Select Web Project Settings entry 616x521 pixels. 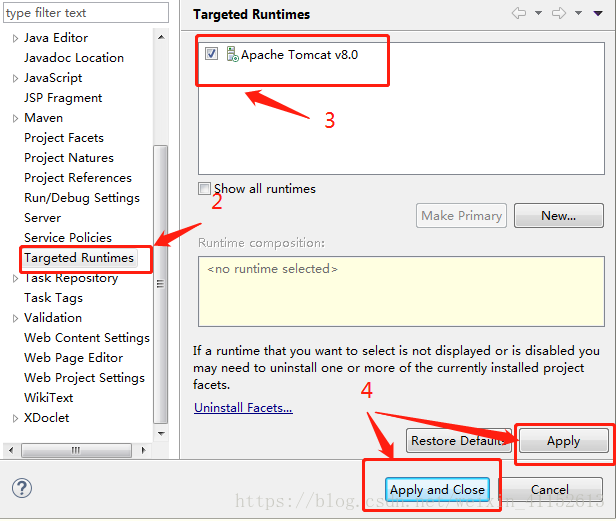pyautogui.click(x=84, y=378)
